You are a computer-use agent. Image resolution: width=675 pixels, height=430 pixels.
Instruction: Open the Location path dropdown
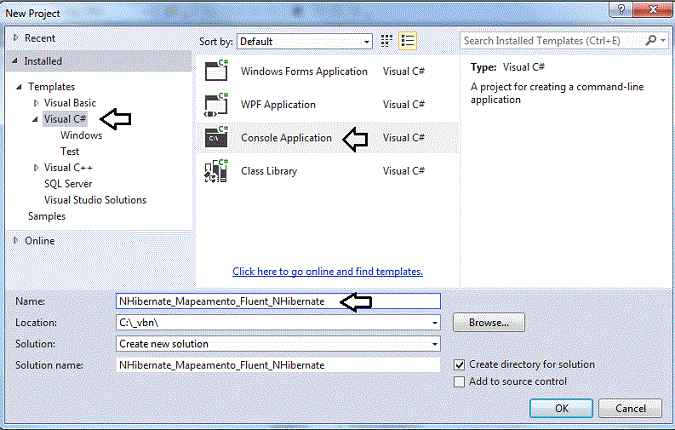click(435, 323)
